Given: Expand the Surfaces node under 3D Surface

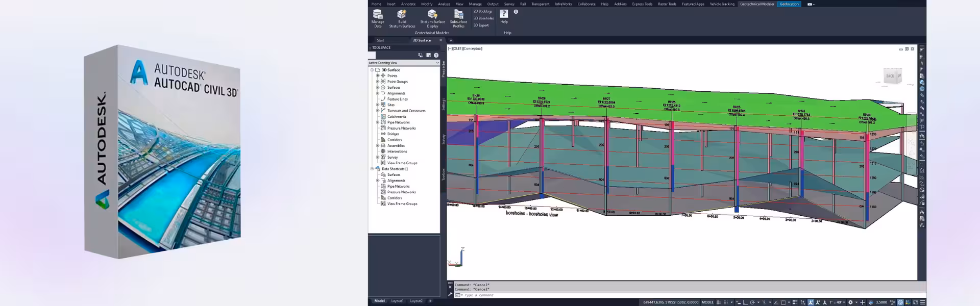Looking at the screenshot, I should click(x=378, y=87).
